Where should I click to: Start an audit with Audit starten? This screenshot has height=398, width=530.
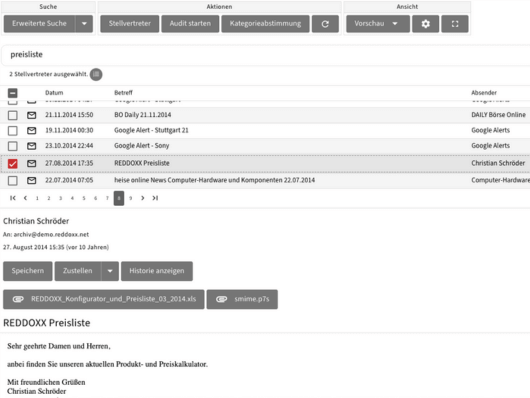190,24
